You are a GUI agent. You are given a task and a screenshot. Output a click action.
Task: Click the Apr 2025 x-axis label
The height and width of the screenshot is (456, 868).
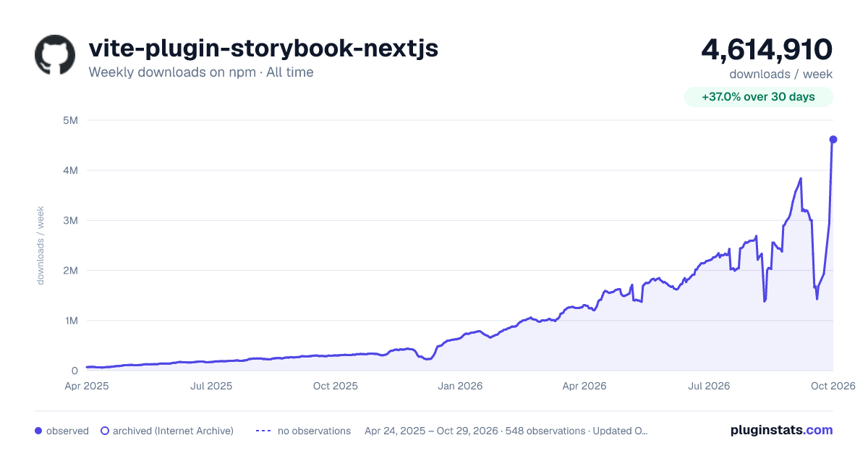(87, 386)
